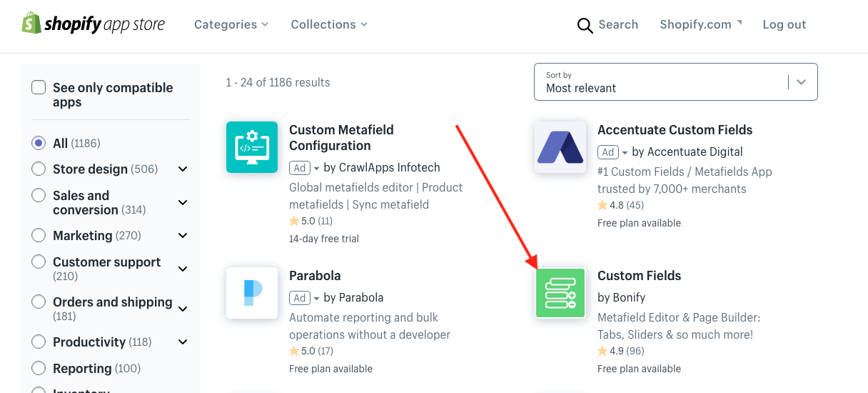Open the Accentuate Custom Fields title link
This screenshot has height=393, width=868.
[675, 130]
